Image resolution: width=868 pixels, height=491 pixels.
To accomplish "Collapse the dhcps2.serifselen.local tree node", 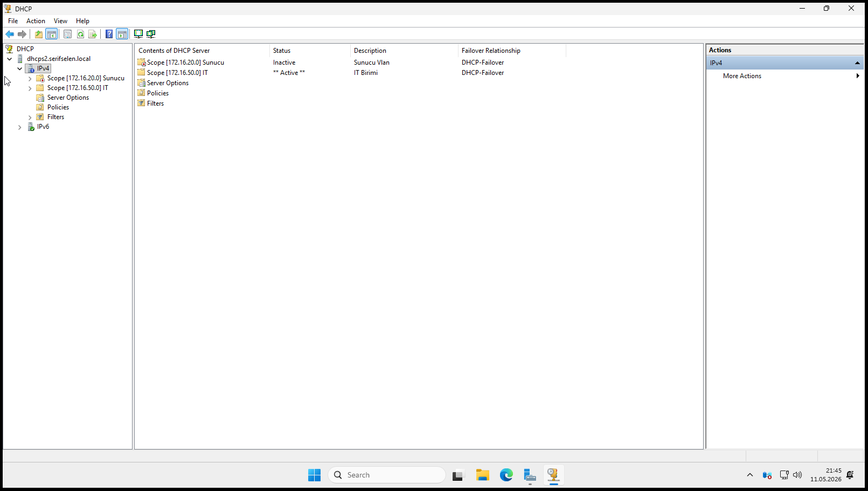I will (10, 59).
